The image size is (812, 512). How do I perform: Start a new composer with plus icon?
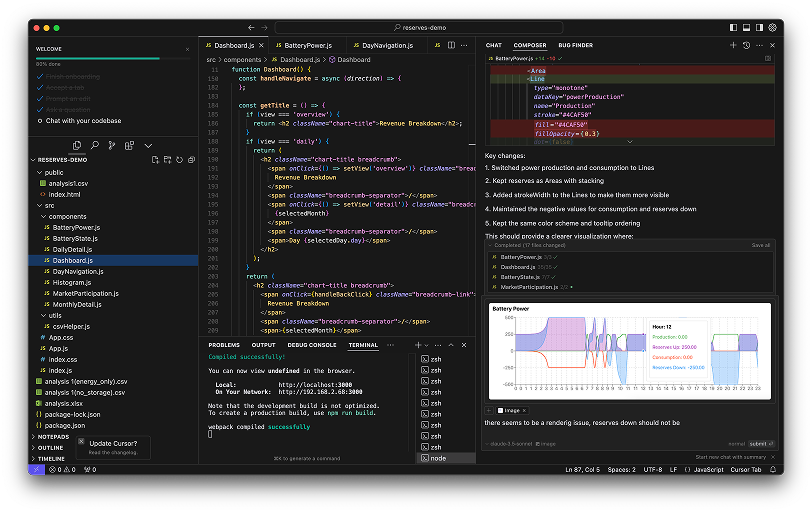click(733, 45)
